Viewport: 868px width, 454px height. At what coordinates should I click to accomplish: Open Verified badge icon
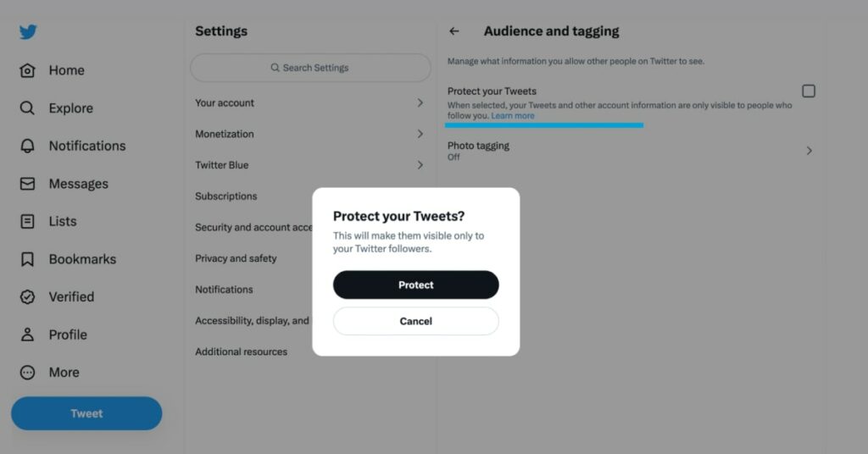tap(27, 296)
